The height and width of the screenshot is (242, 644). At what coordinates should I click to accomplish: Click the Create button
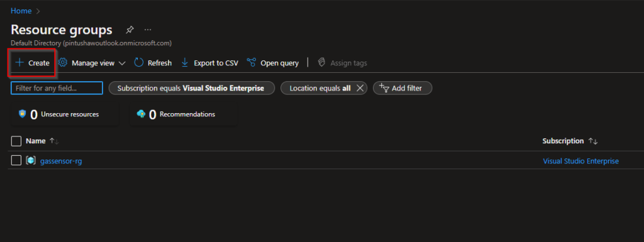pos(32,63)
